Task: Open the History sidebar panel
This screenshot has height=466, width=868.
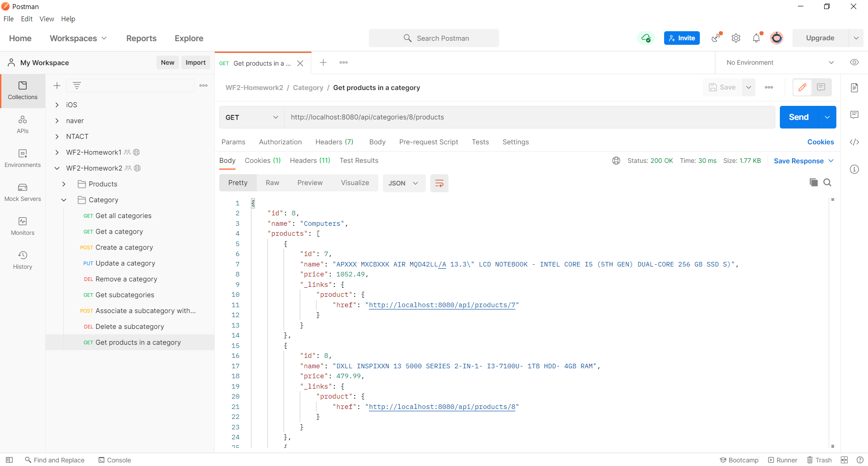Action: (23, 261)
